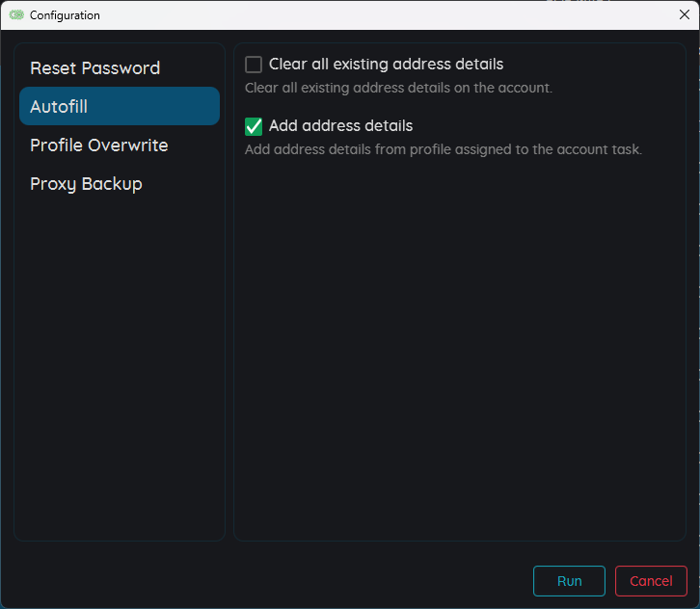
Task: Dismiss the dialog with the red Cancel button
Action: click(651, 581)
